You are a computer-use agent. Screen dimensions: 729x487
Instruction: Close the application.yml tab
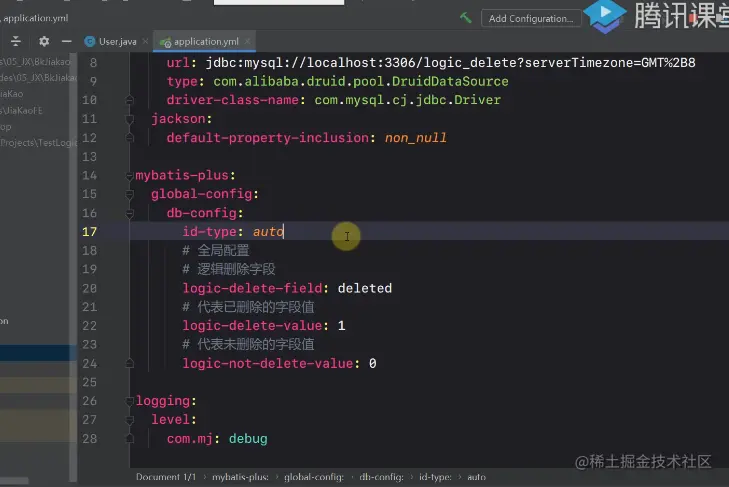[247, 41]
